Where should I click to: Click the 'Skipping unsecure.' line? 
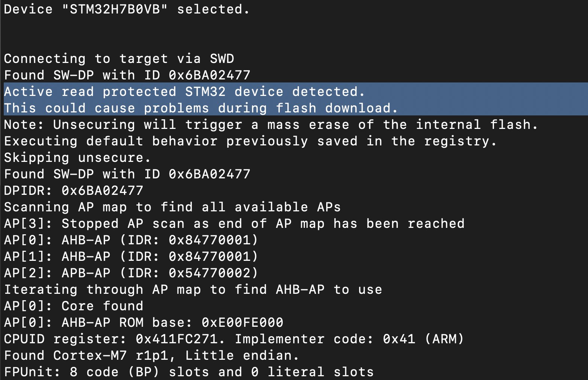(x=77, y=158)
